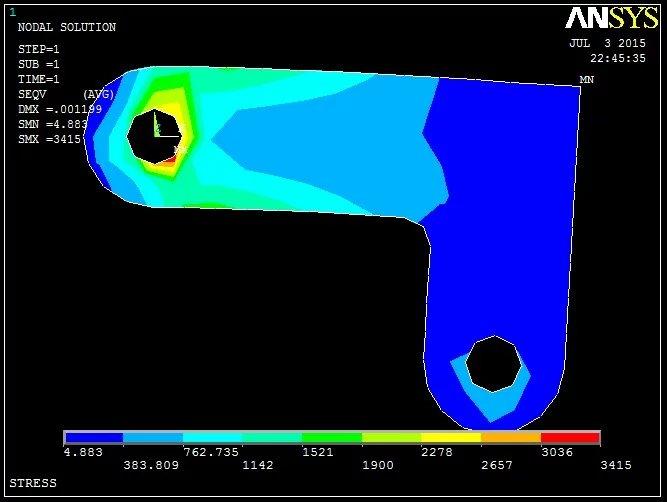The image size is (667, 502).
Task: Click the legend value '1900'
Action: click(x=377, y=465)
